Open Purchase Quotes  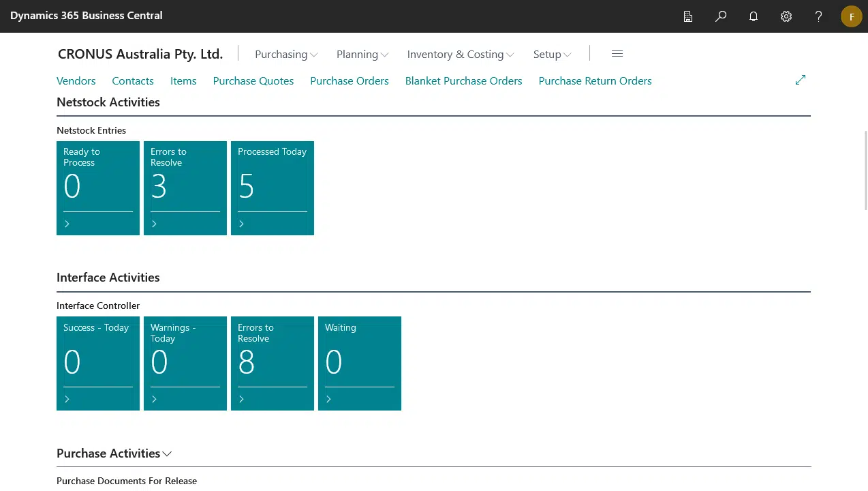coord(253,80)
